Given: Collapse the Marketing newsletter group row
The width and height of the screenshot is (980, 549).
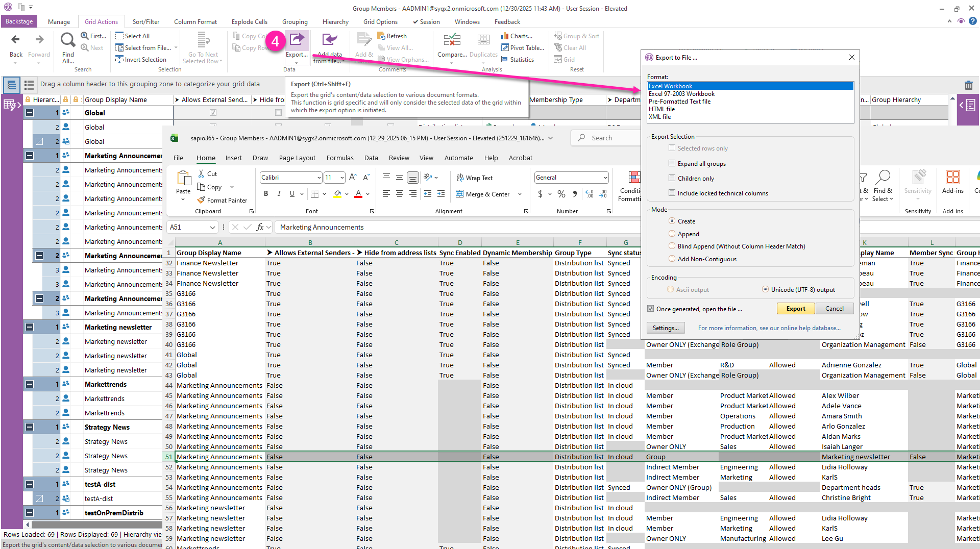Looking at the screenshot, I should point(30,327).
